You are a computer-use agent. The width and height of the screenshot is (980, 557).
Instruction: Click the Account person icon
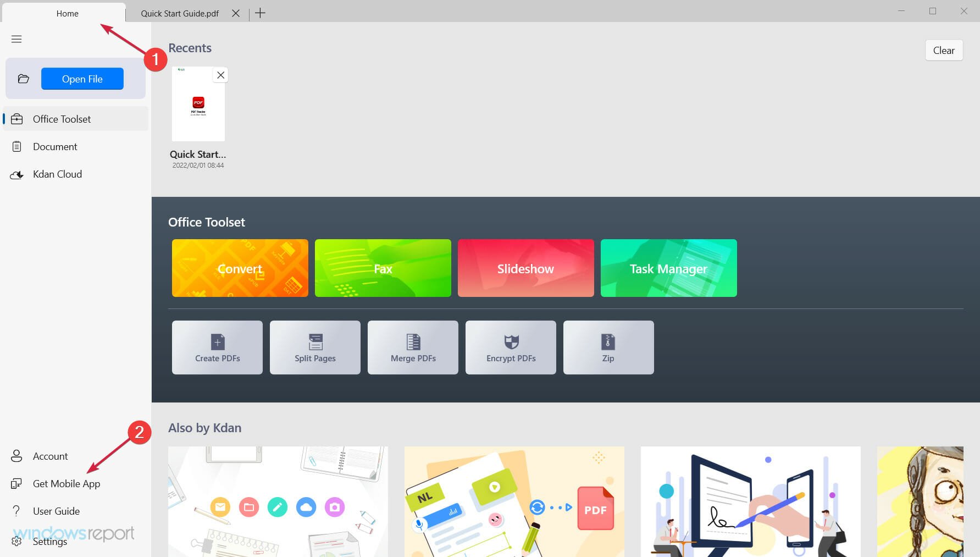click(x=16, y=456)
